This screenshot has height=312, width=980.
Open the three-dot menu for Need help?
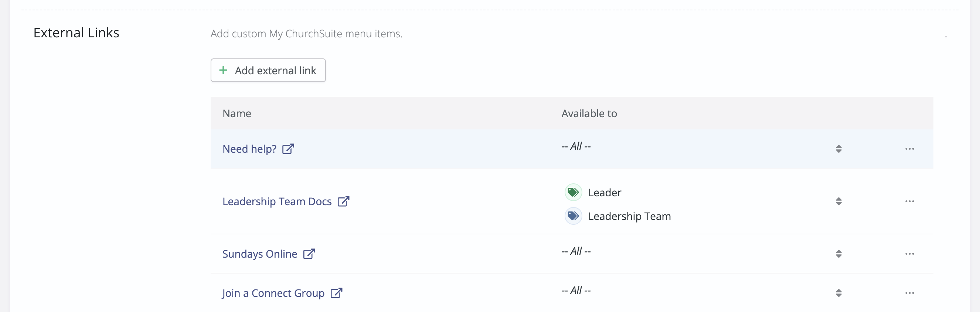point(910,149)
